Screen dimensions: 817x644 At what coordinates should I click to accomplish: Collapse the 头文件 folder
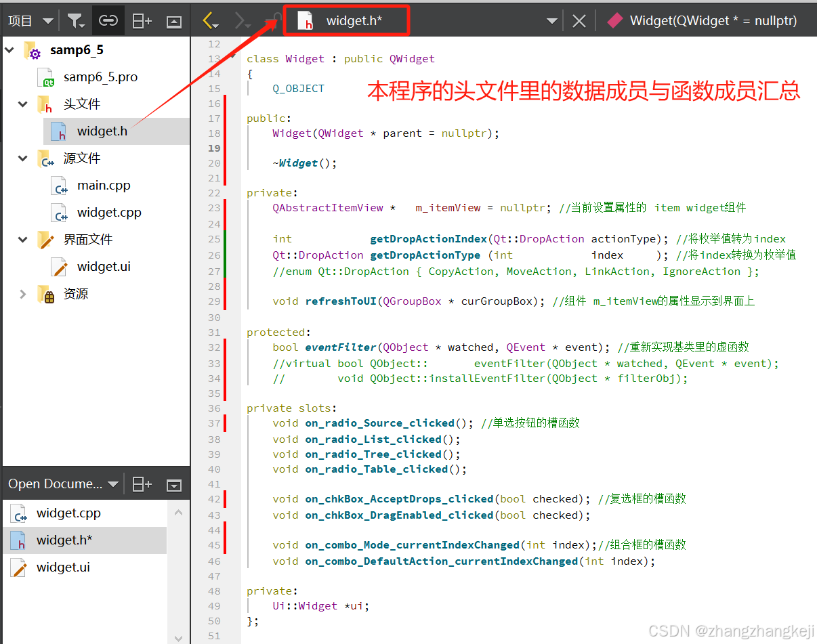click(24, 104)
